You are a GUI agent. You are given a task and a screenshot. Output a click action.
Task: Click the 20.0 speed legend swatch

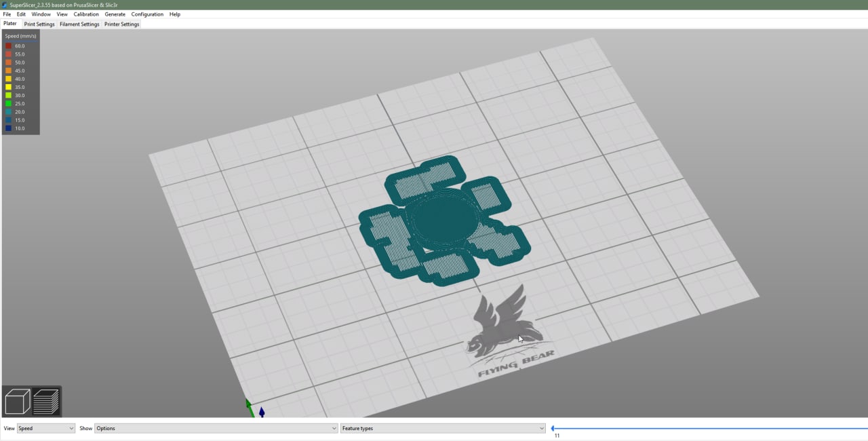click(x=9, y=112)
